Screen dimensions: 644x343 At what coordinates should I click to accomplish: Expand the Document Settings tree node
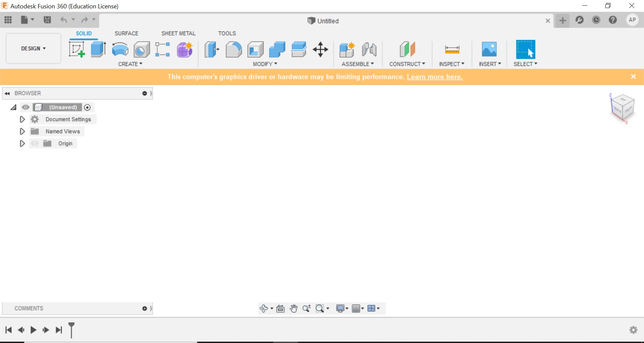tap(22, 119)
